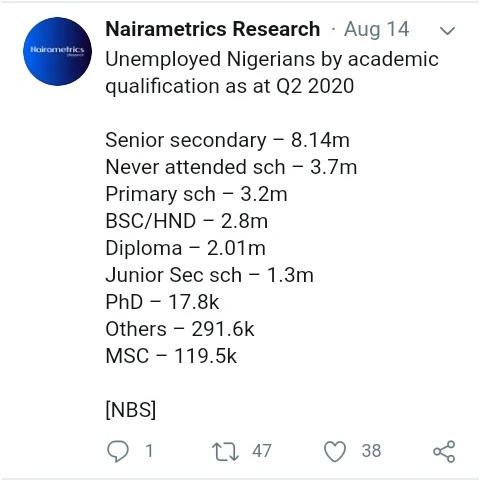This screenshot has width=480, height=481.
Task: Click the Nairametrics Research account name
Action: pos(213,29)
